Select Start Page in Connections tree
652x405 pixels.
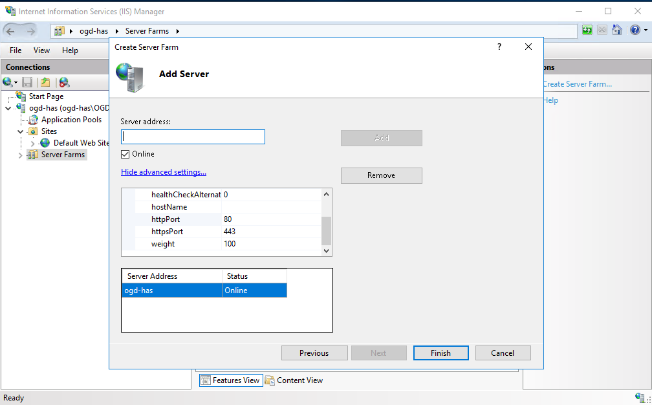coord(46,96)
